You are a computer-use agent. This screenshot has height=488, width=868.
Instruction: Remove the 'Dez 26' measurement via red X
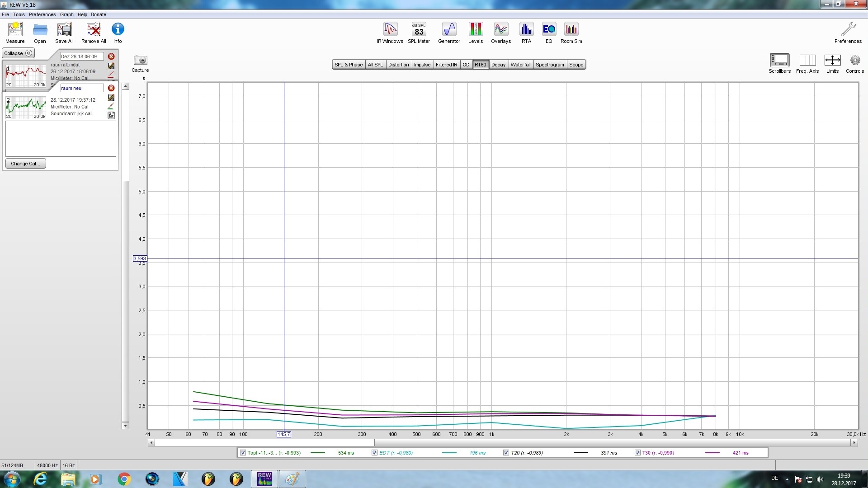coord(111,56)
